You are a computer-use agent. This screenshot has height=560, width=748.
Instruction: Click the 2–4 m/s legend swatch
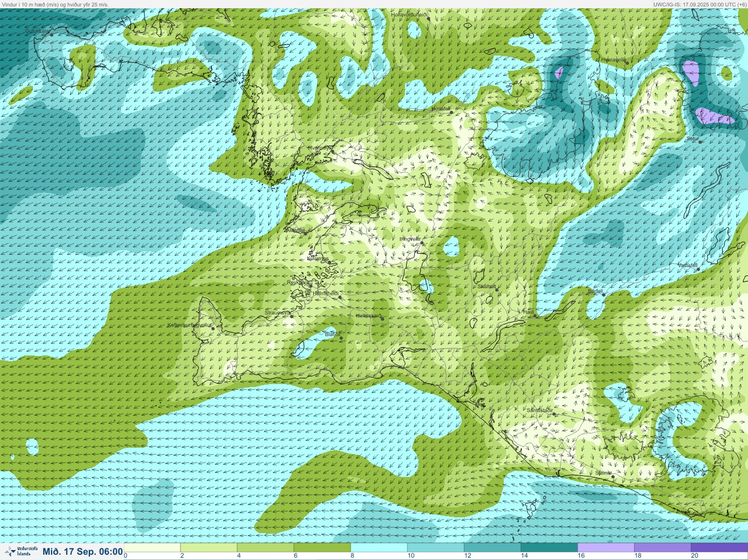pyautogui.click(x=209, y=548)
